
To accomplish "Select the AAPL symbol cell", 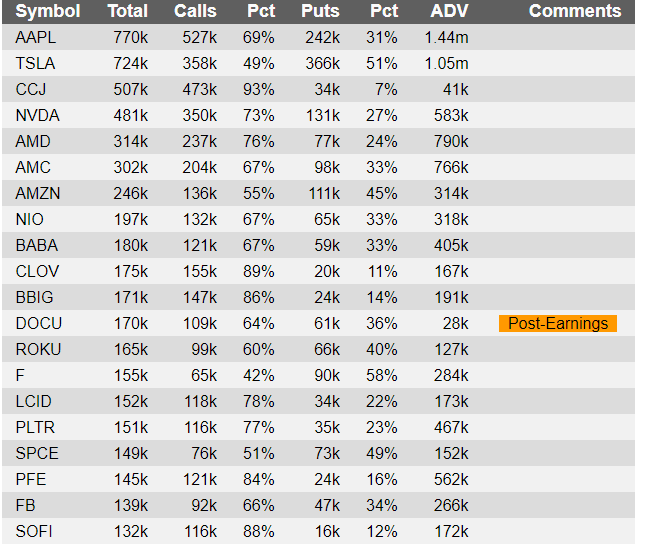I will pos(36,38).
